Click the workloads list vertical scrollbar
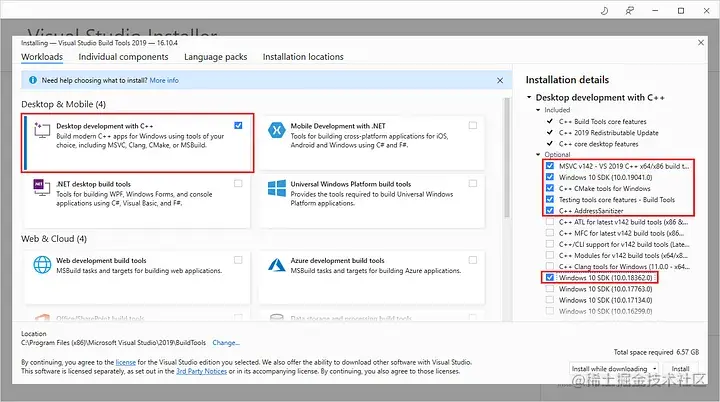The height and width of the screenshot is (402, 720). [x=507, y=159]
